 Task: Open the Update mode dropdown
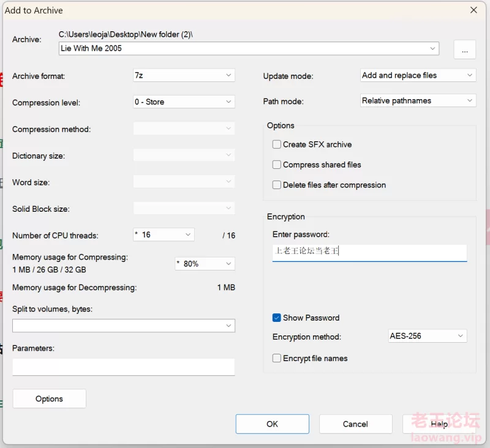point(418,75)
